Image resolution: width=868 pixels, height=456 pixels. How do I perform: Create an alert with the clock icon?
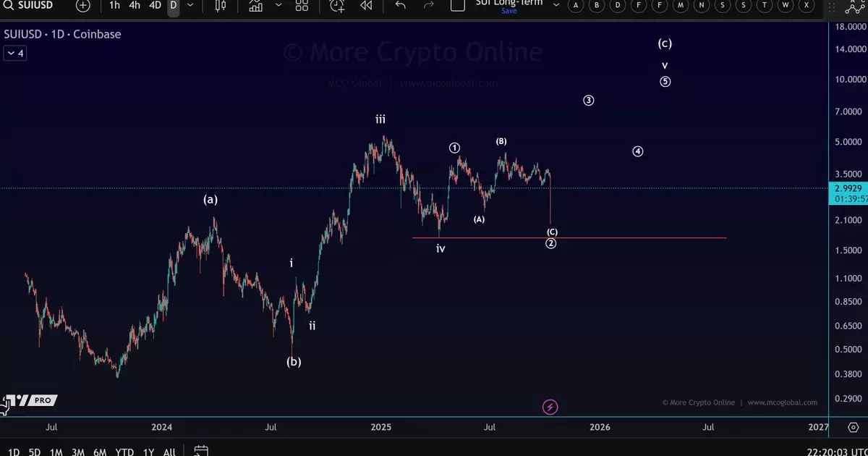tap(337, 6)
